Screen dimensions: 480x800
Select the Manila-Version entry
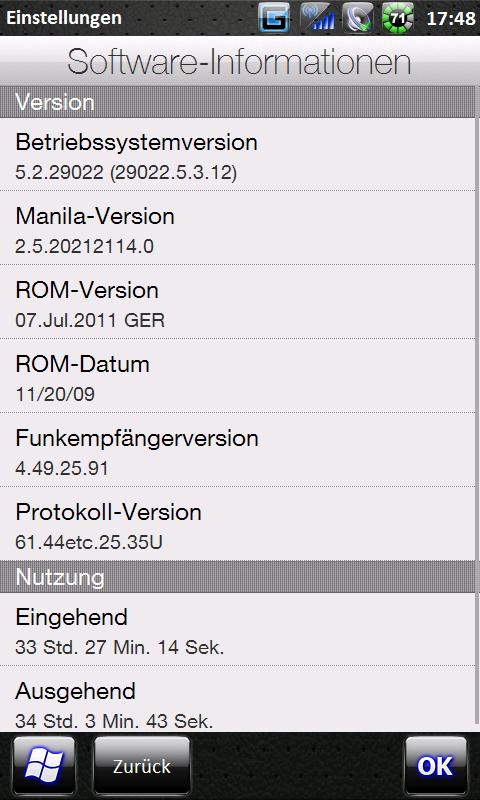point(238,228)
